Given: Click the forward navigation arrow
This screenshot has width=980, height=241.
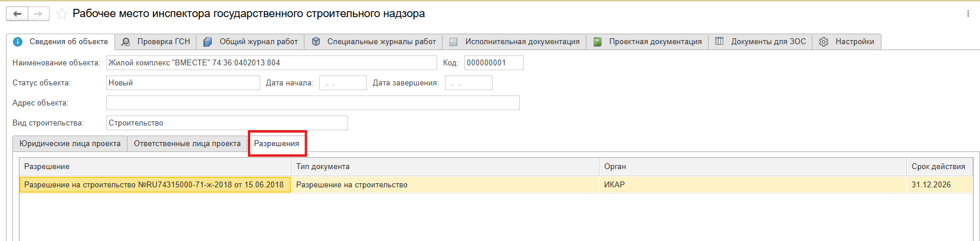Looking at the screenshot, I should click(38, 14).
